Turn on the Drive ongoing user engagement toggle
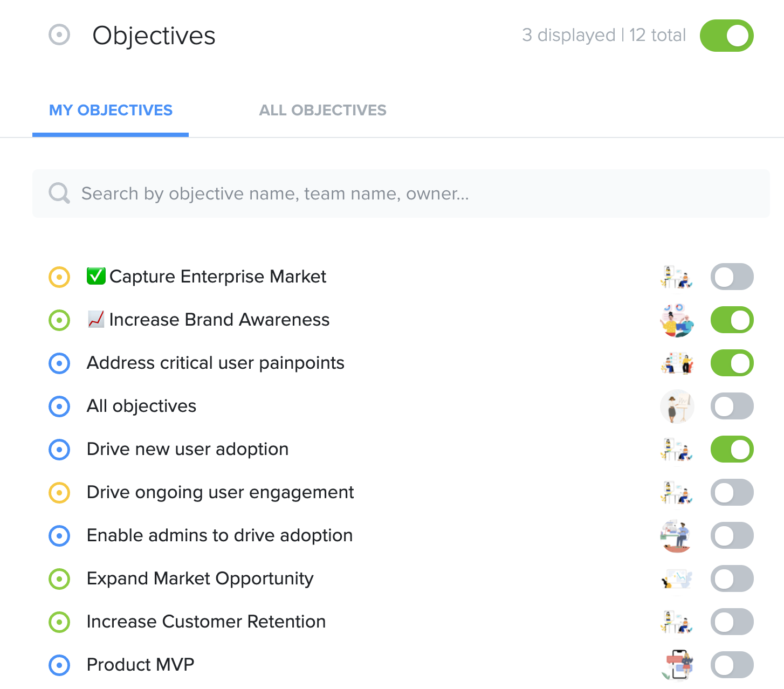Viewport: 784px width, 689px height. click(732, 493)
